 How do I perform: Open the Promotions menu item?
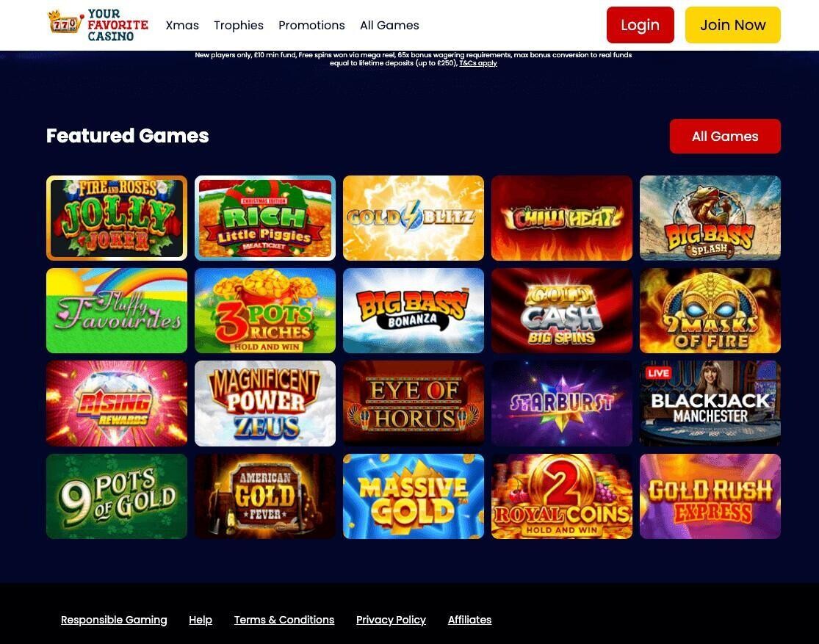click(x=311, y=25)
